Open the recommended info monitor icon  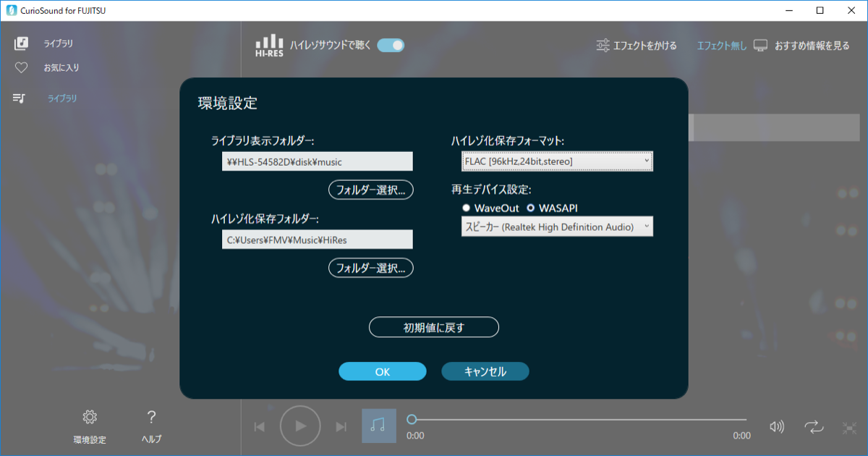[760, 46]
